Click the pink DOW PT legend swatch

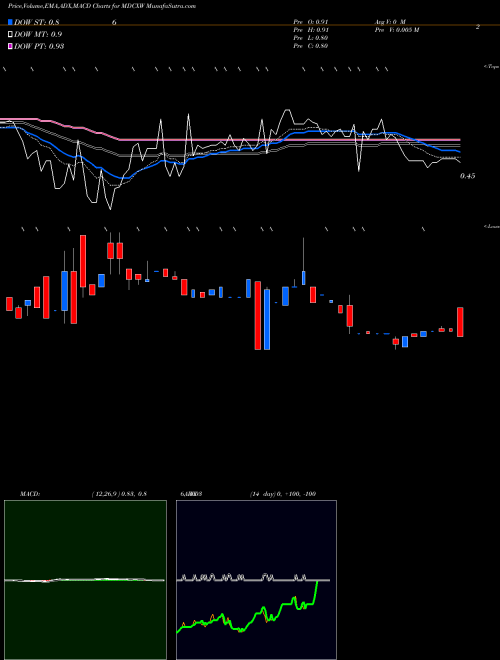(10, 46)
